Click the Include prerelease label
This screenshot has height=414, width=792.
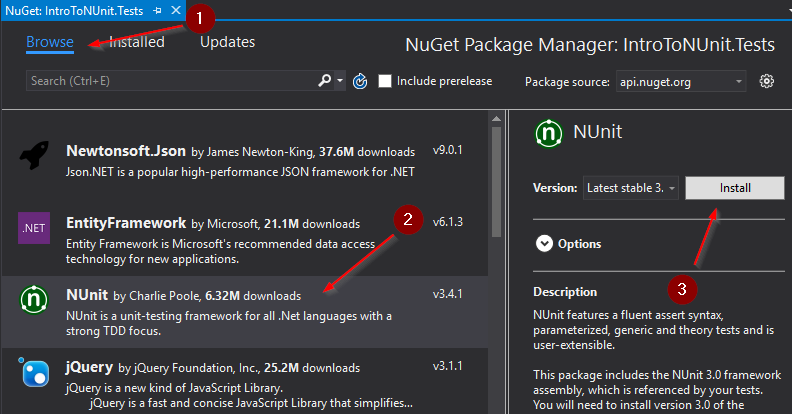(444, 81)
